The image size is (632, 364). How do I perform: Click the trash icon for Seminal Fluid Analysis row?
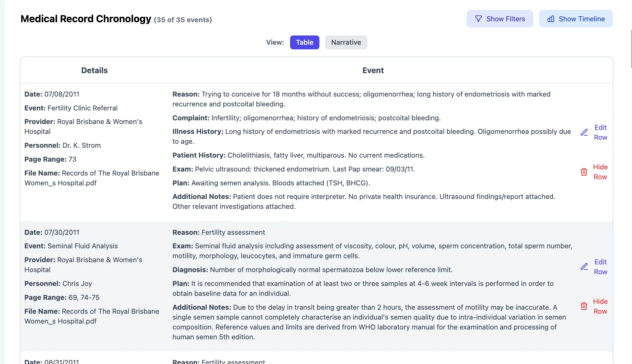pos(584,306)
